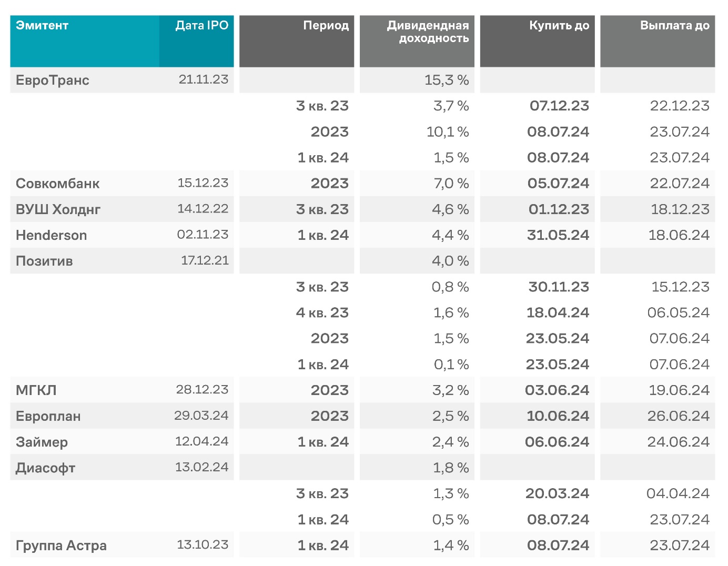Select the Совкомбанк issuer name

pos(58,184)
